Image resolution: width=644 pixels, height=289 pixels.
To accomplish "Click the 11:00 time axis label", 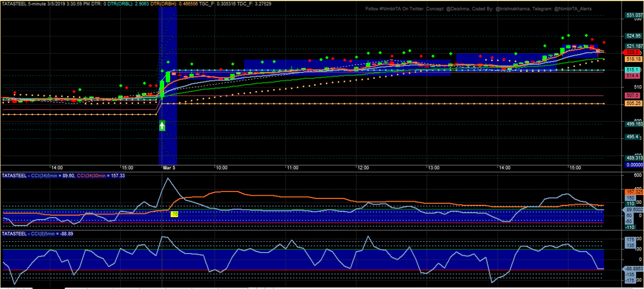I will [x=292, y=168].
